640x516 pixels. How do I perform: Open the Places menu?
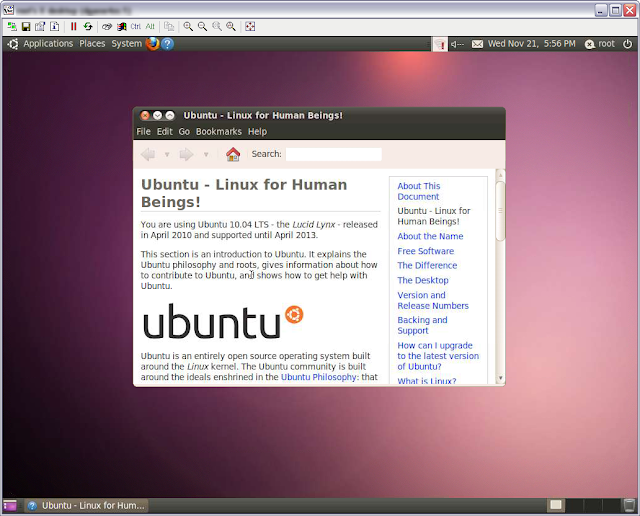92,44
